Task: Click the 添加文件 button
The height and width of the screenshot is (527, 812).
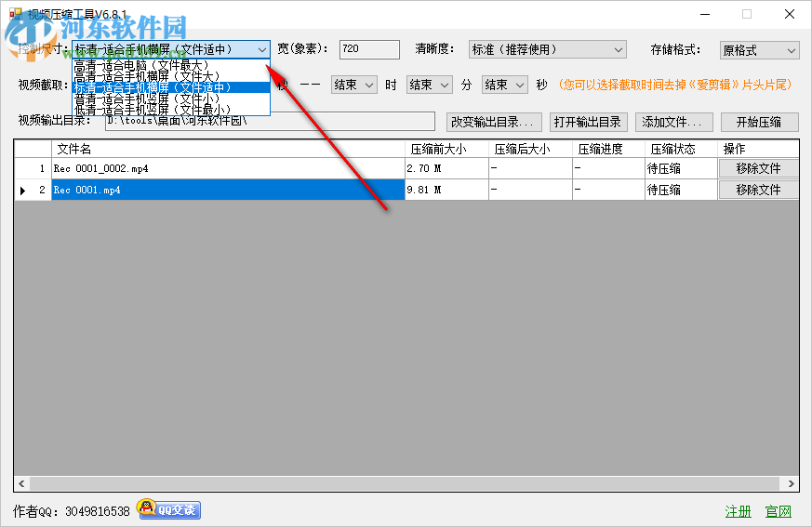Action: tap(673, 122)
